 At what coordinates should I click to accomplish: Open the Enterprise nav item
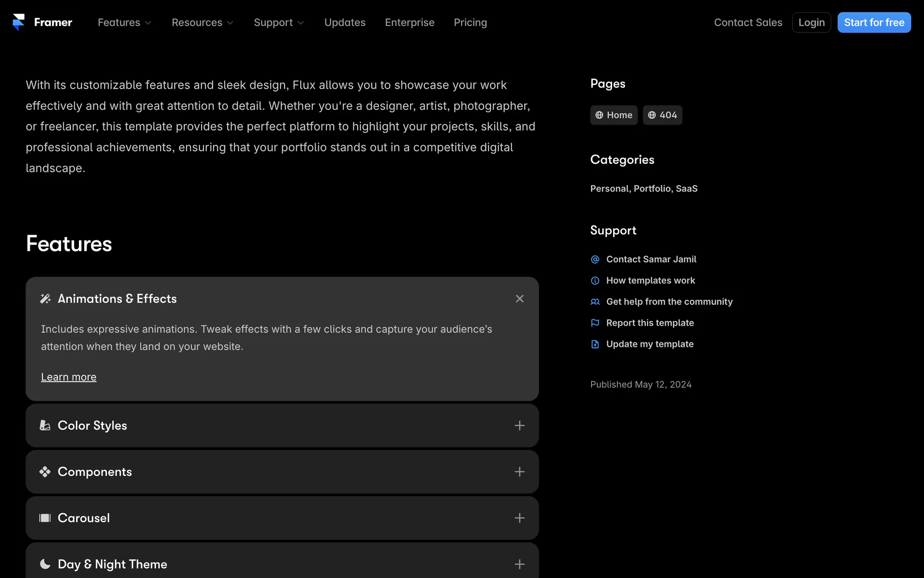[410, 23]
